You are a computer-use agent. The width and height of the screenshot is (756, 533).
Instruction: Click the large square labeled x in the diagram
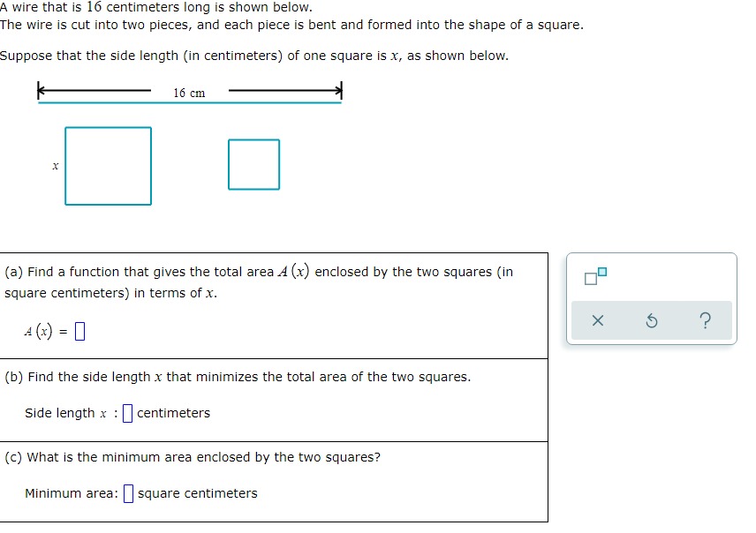[x=108, y=166]
